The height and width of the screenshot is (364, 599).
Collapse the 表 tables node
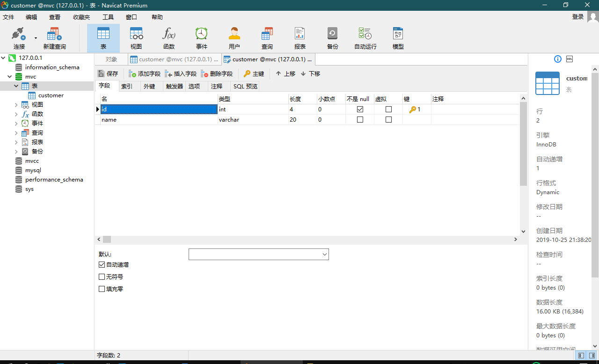tap(16, 86)
